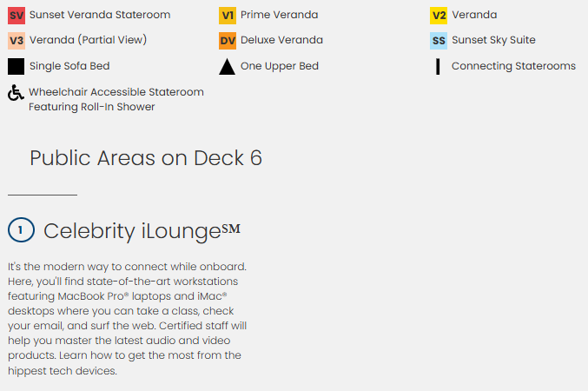588x391 pixels.
Task: Click the Celebrity iLounge heading
Action: 141,231
